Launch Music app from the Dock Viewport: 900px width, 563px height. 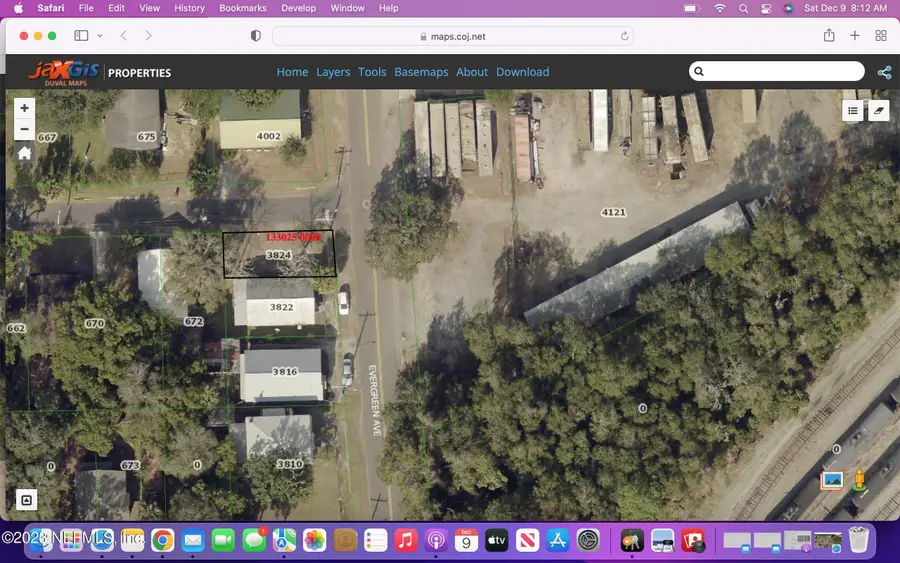(x=405, y=540)
